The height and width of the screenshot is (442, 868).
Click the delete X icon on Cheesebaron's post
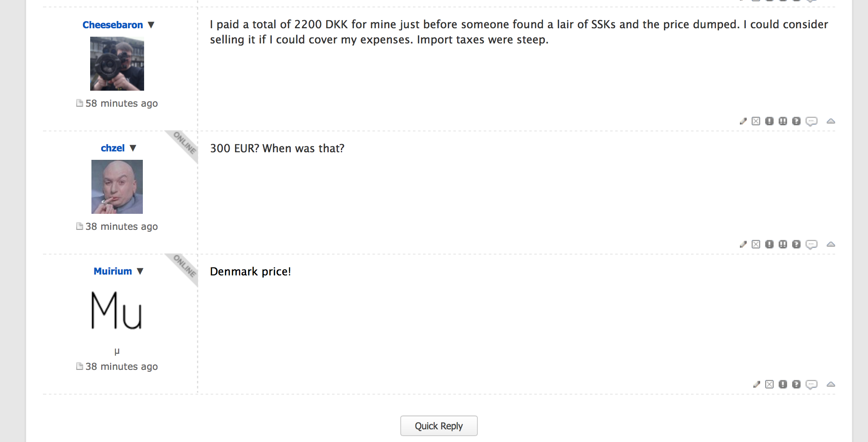point(756,121)
